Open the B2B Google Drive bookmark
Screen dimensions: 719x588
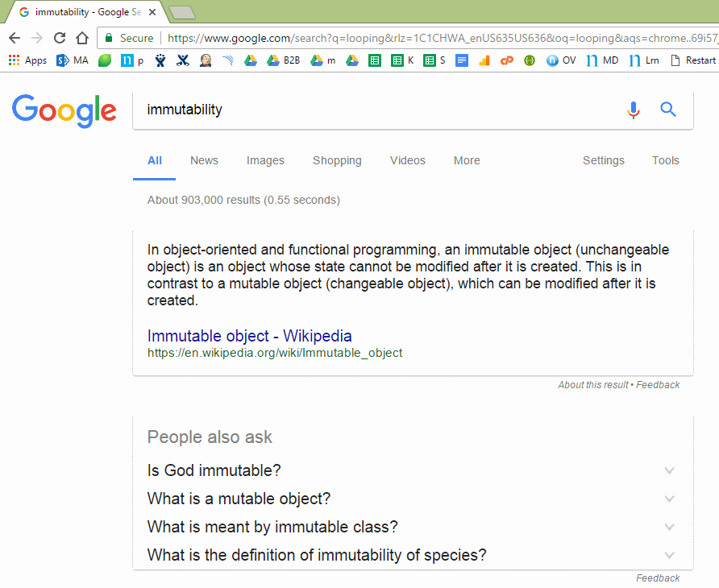(x=284, y=60)
